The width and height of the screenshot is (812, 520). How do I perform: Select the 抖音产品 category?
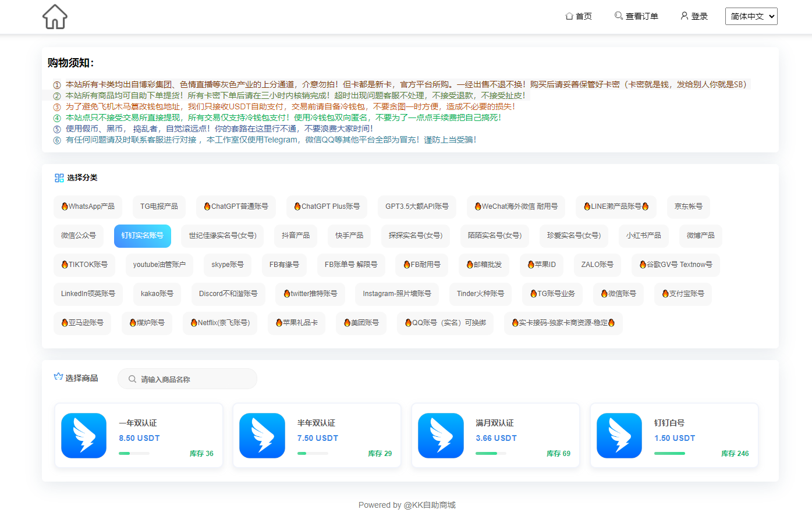click(296, 236)
